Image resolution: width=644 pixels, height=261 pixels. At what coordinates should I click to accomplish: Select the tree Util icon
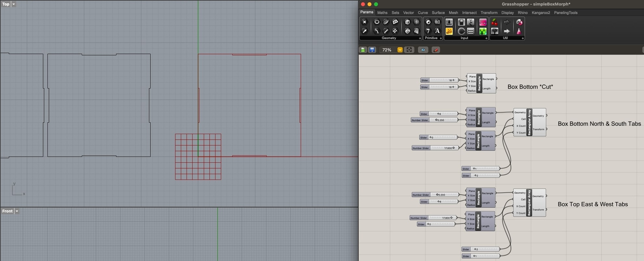click(x=495, y=31)
